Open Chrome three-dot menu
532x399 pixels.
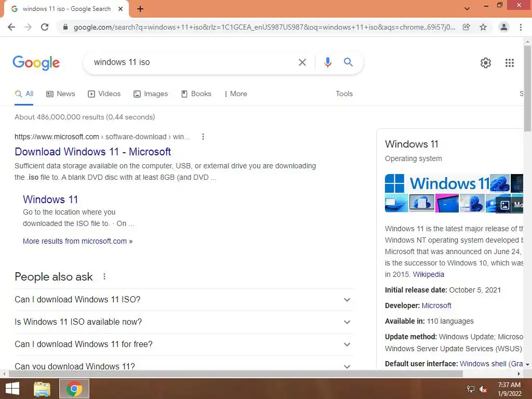click(521, 27)
